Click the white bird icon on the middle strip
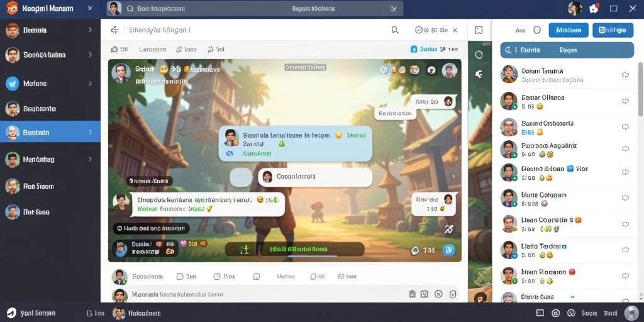Screen dimensions: 644x322 (479, 74)
